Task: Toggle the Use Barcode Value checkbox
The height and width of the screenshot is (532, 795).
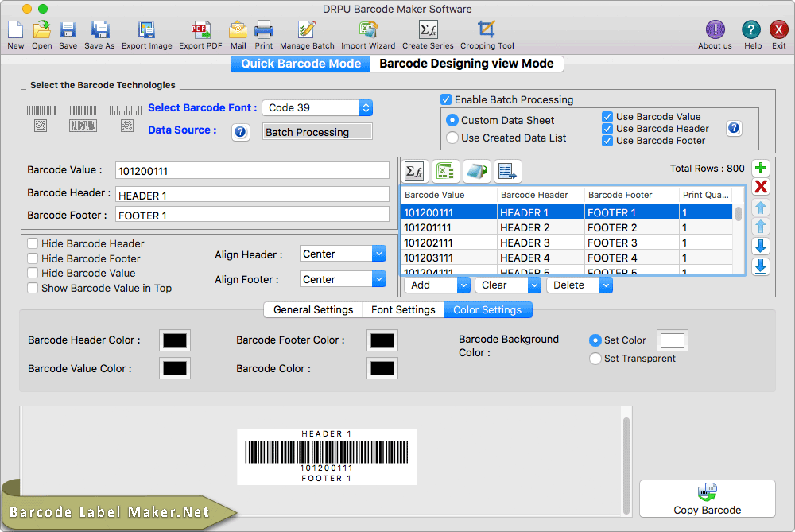Action: point(607,117)
